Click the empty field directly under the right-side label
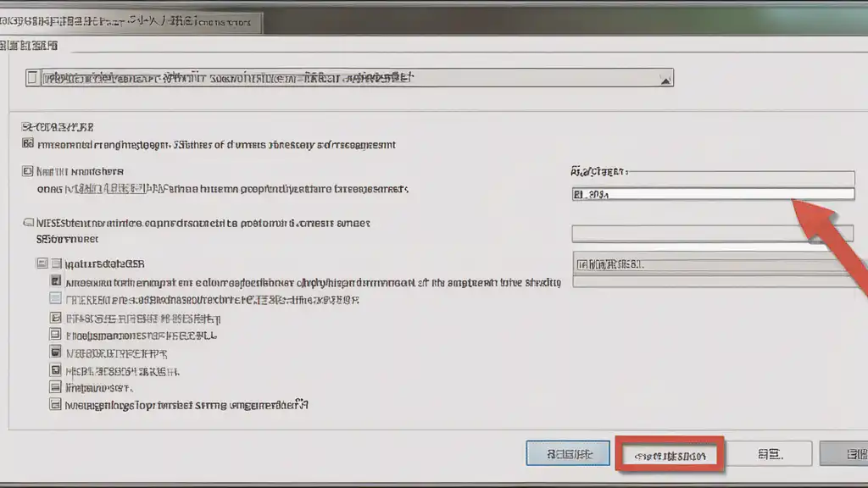 click(713, 178)
